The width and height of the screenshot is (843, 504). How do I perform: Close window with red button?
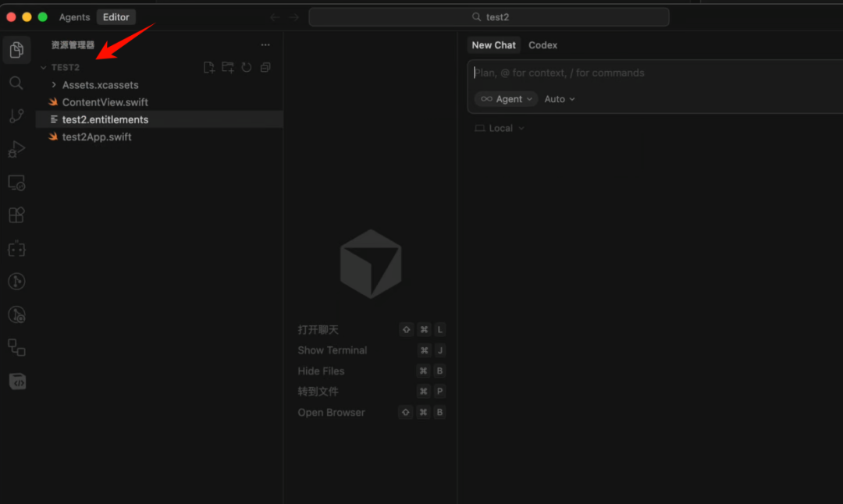tap(11, 17)
